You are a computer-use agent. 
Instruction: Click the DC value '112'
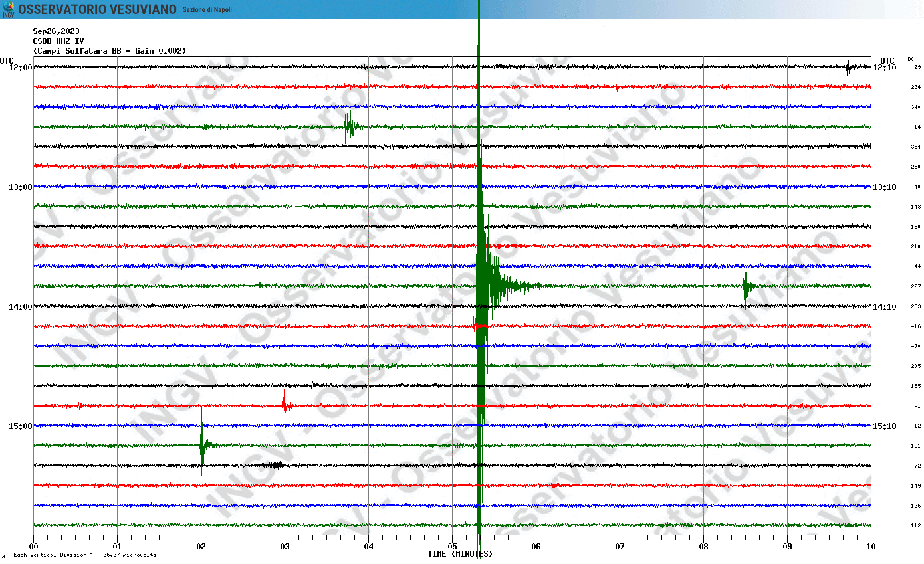click(x=915, y=525)
